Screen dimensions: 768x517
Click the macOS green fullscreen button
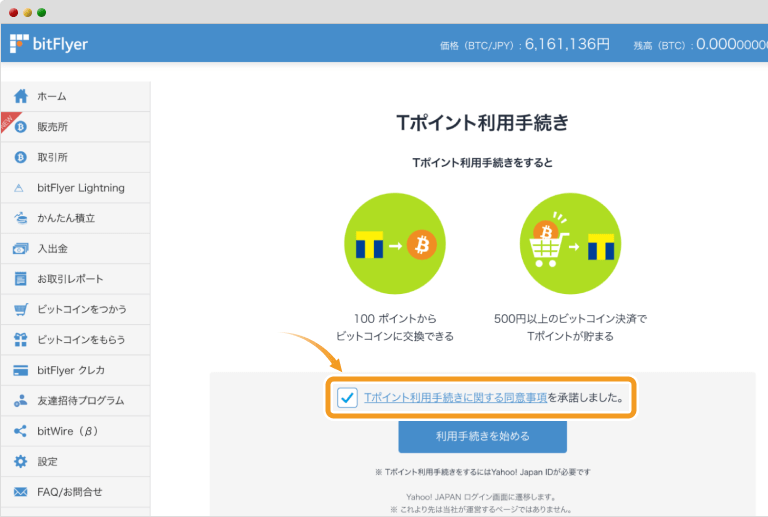pos(42,12)
